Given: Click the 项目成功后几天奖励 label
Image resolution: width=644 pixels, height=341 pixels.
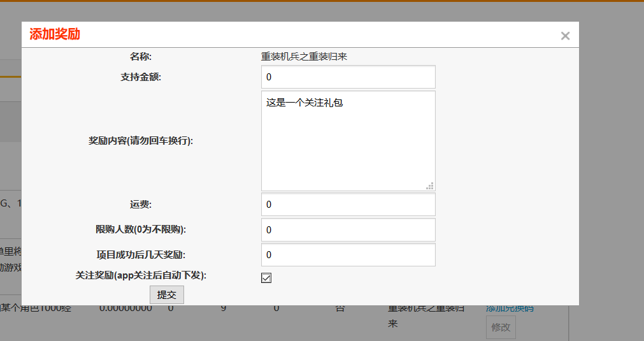Looking at the screenshot, I should (x=141, y=255).
